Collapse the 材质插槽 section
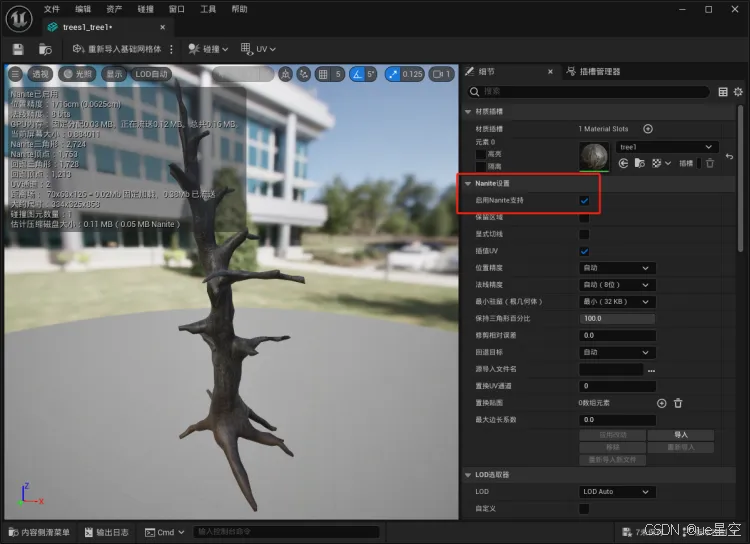 (x=467, y=111)
